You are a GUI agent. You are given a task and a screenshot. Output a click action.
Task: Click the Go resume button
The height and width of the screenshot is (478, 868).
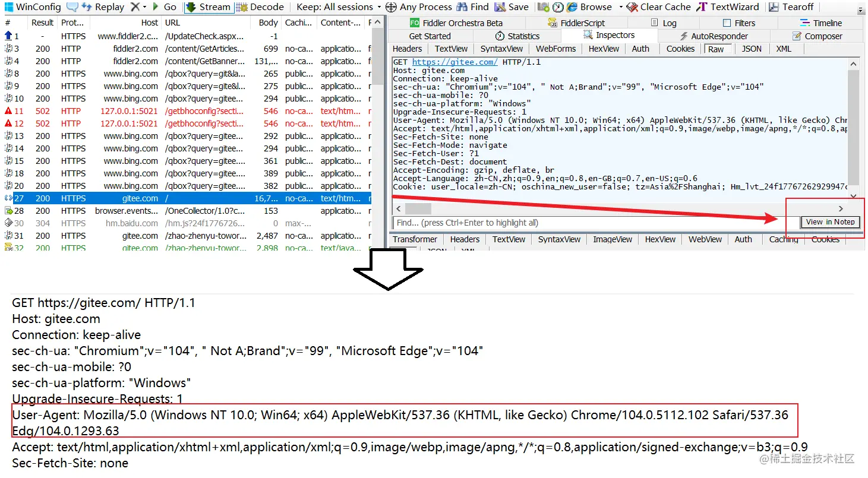(x=164, y=7)
